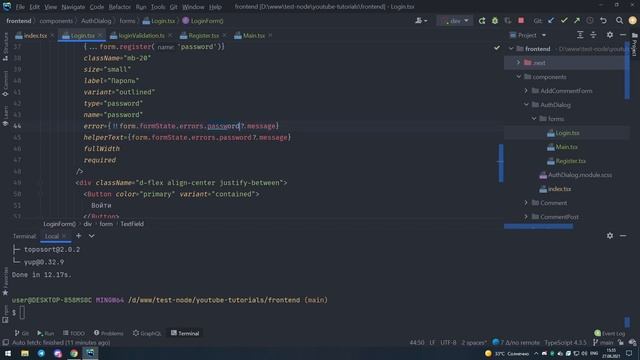Commit changes with the checkmark icon
This screenshot has height=360, width=640.
(x=564, y=20)
